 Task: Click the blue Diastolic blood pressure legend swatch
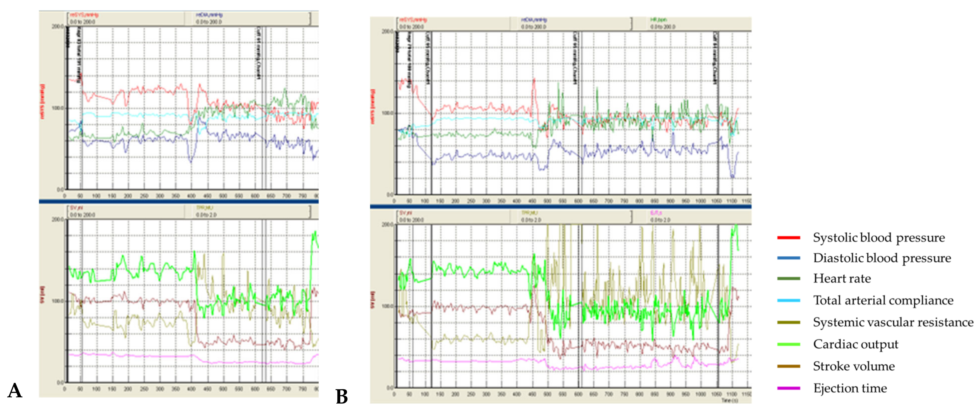click(788, 258)
